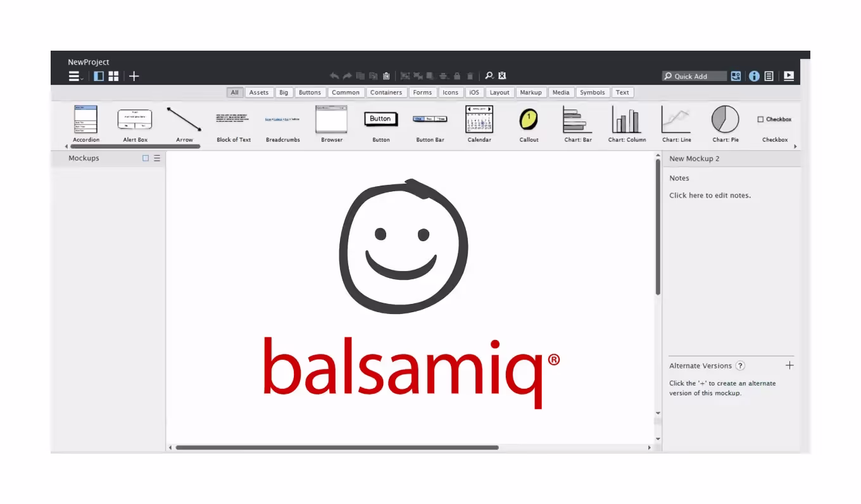Open the project notes panel icon
Viewport: 861px width, 504px height.
pos(769,76)
